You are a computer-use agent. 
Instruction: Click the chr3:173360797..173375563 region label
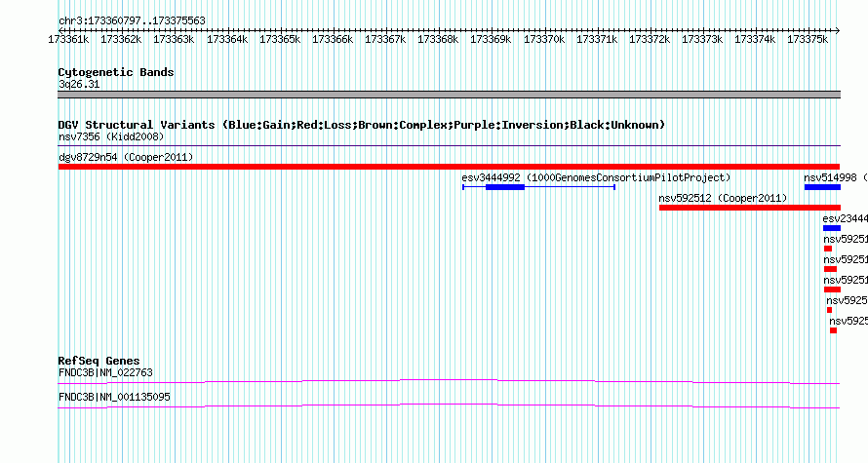point(132,21)
